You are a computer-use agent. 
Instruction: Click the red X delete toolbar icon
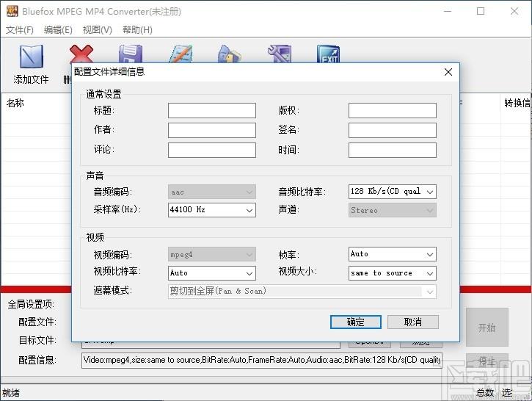pos(81,54)
